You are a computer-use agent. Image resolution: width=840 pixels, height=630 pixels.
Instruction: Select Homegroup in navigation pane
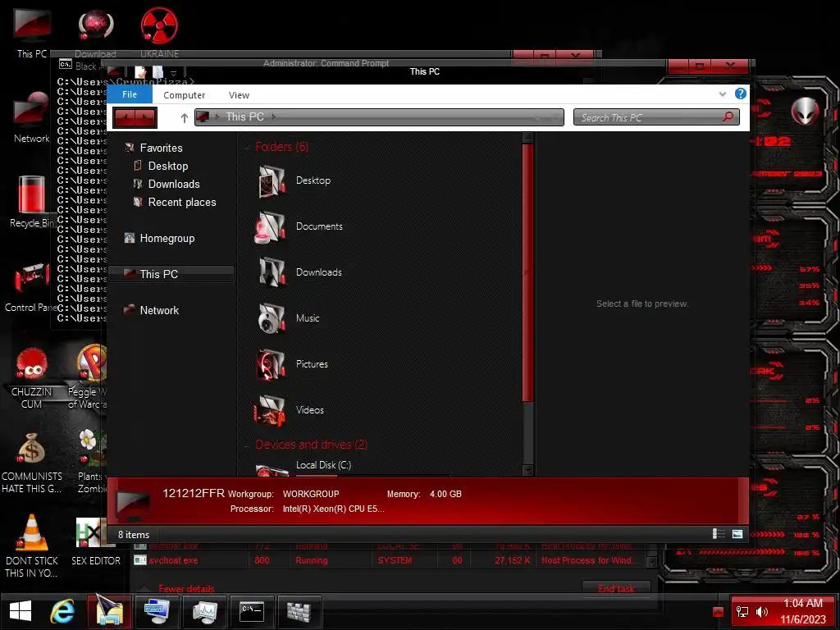[x=167, y=239]
